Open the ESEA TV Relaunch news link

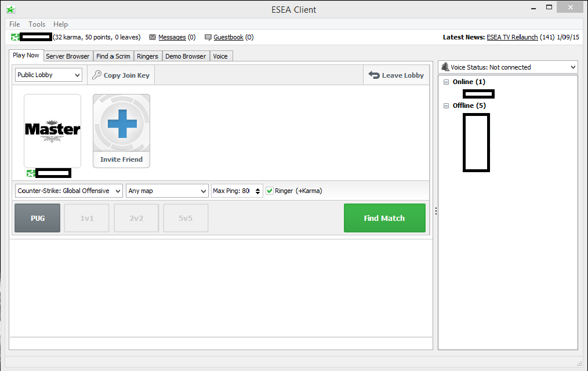click(x=512, y=37)
